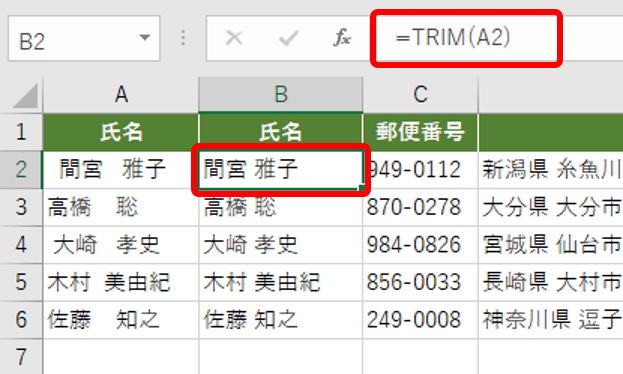The width and height of the screenshot is (623, 374).
Task: Select row 3 header
Action: point(21,207)
